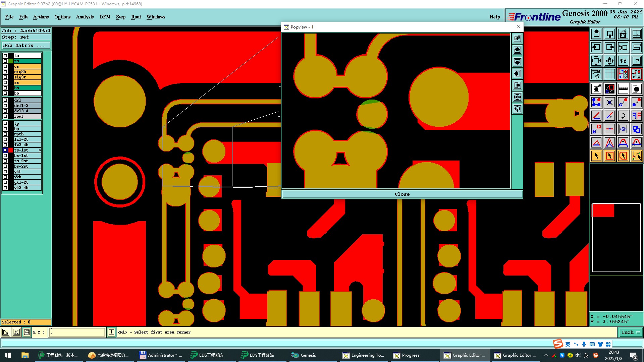Select the mirror feature tool
644x362 pixels.
click(x=636, y=116)
